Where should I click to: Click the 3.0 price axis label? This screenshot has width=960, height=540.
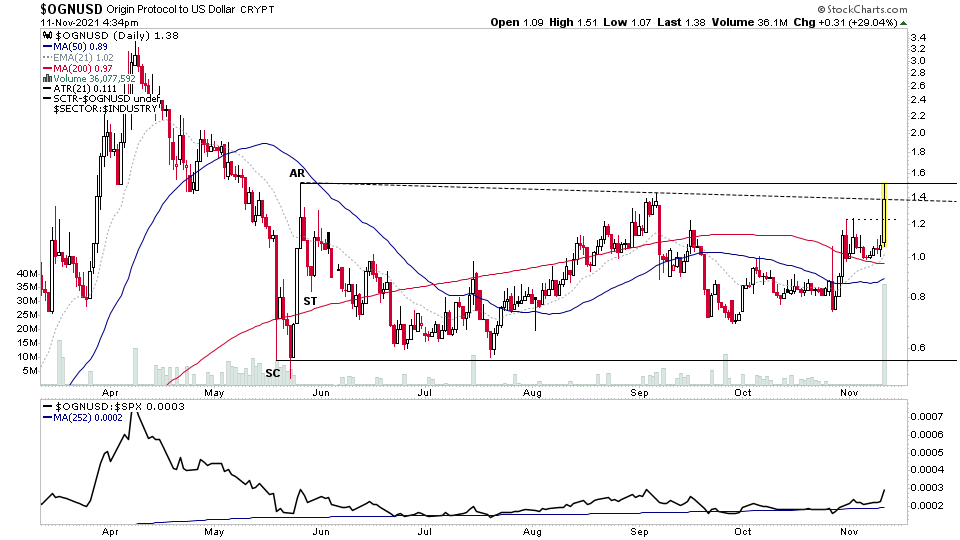coord(918,61)
